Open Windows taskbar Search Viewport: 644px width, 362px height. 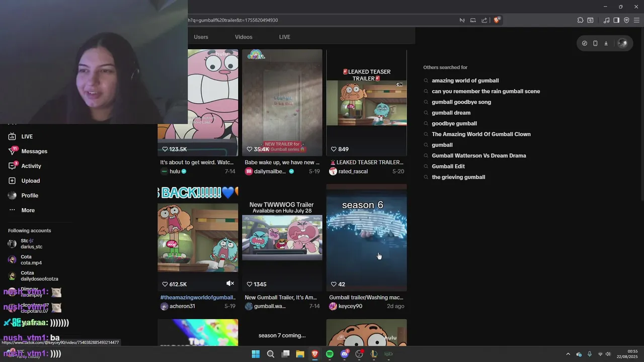pos(271,354)
